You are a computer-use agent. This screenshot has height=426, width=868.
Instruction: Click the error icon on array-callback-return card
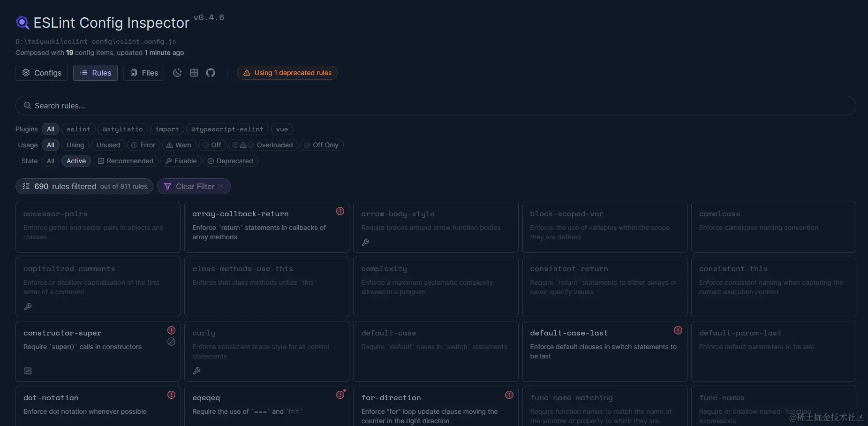pos(340,211)
